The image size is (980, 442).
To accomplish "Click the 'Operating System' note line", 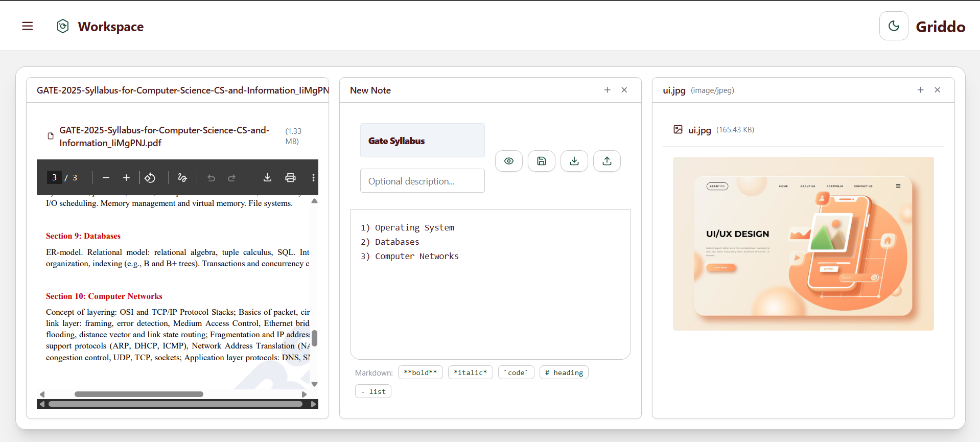I will click(414, 227).
